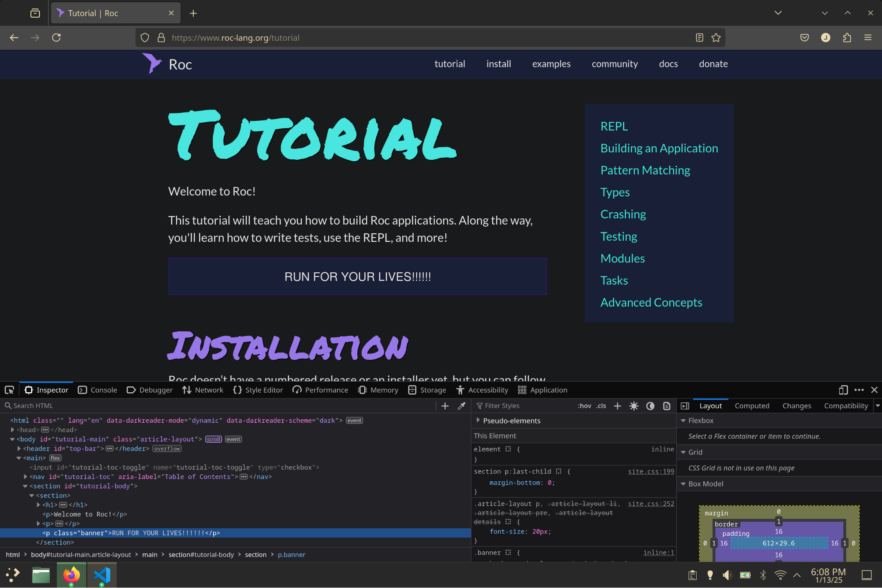The image size is (882, 588).
Task: Open Visual Studio Code from the taskbar
Action: coord(102,575)
